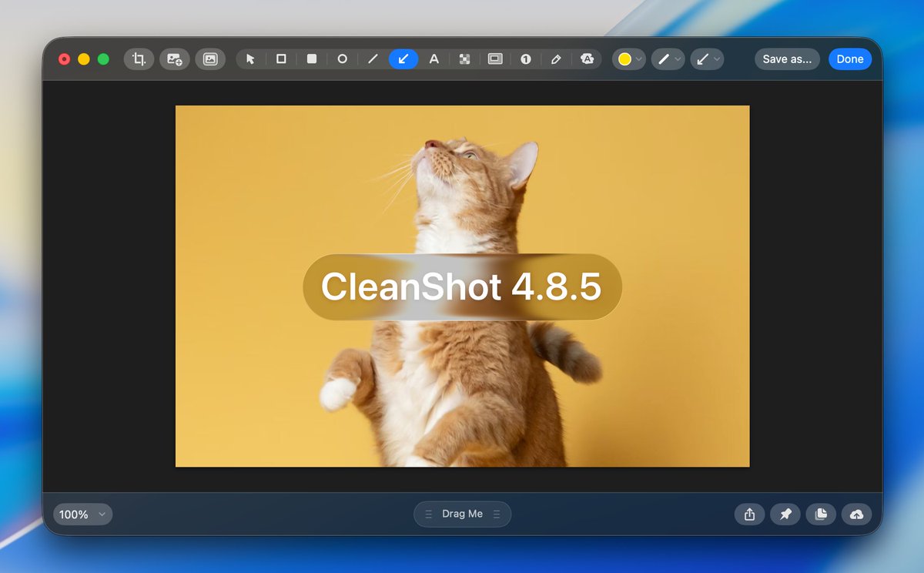924x573 pixels.
Task: Choose the pixelate blur tool
Action: tap(464, 59)
